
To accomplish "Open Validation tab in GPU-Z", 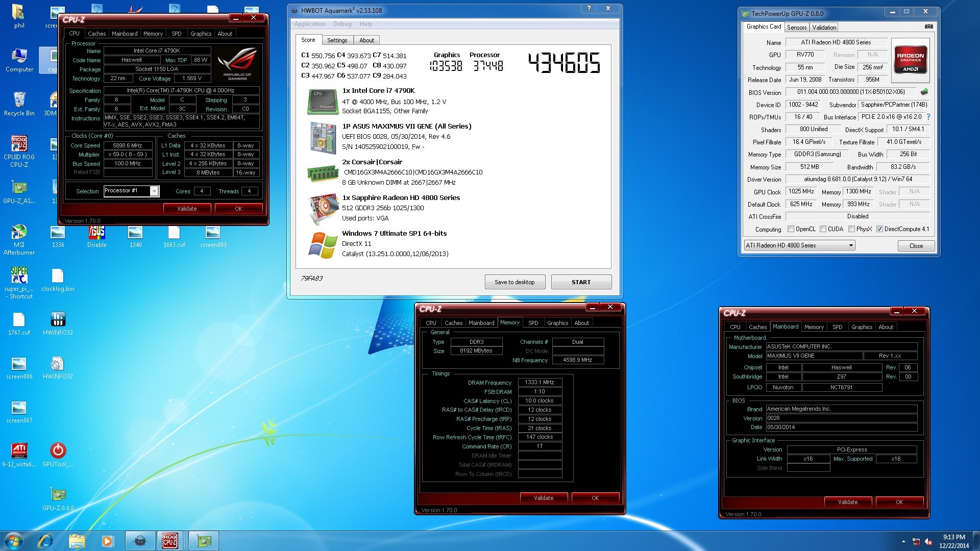I will pyautogui.click(x=824, y=28).
